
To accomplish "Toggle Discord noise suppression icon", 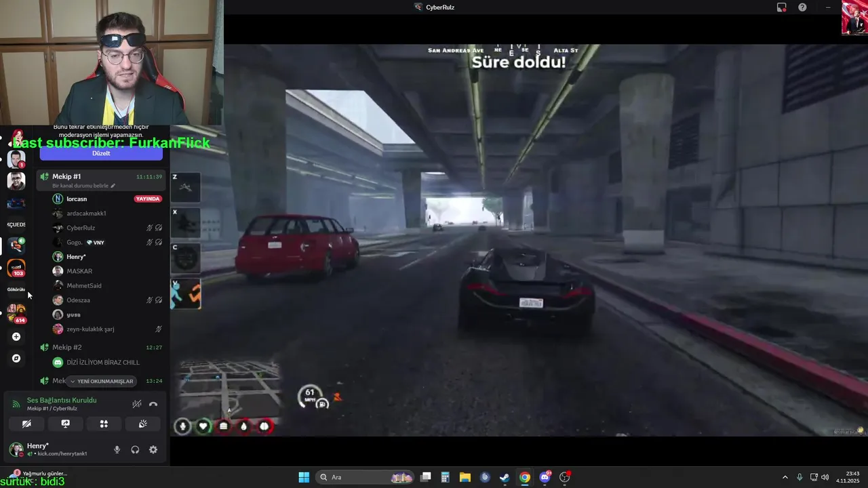I will coord(136,404).
